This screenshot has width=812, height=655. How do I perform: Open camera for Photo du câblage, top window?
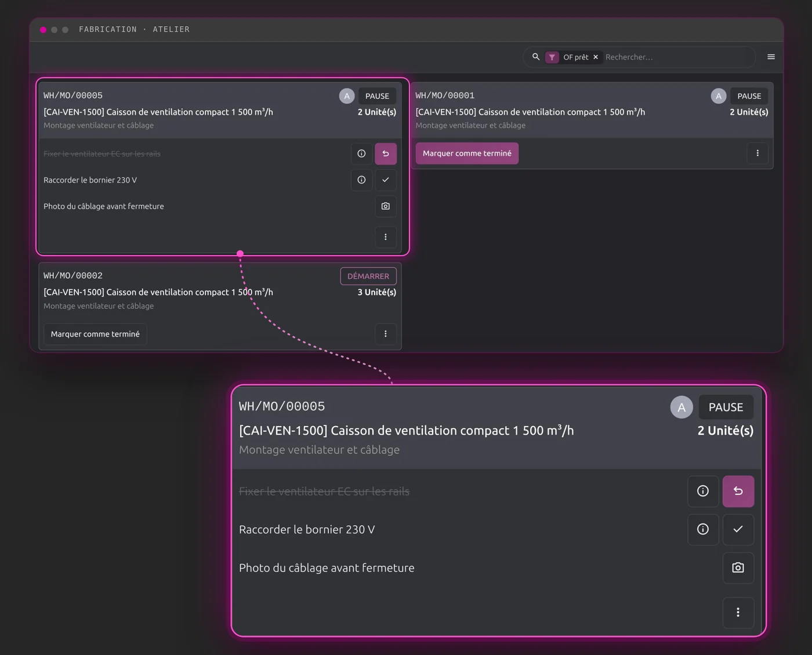click(386, 206)
